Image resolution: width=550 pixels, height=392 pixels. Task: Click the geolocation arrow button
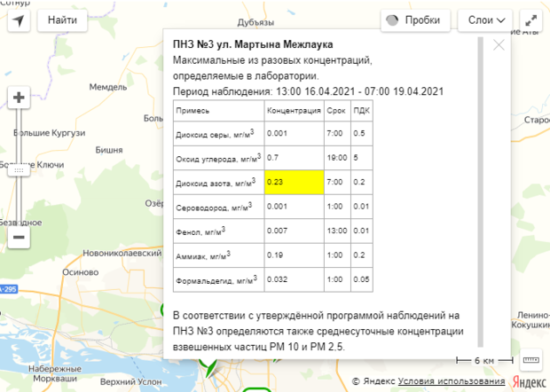[19, 20]
